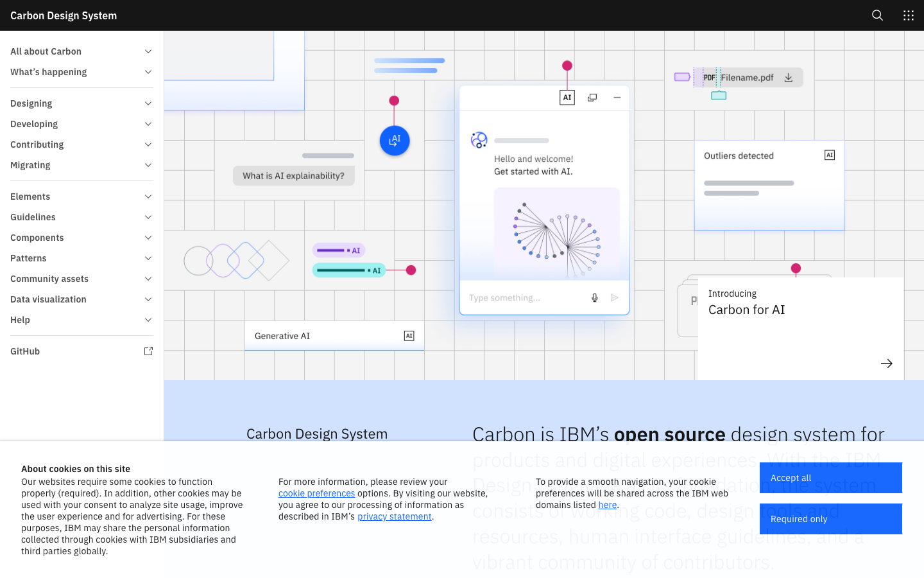Screen dimensions: 924x578
Task: Open the privacy statement link
Action: click(x=395, y=516)
